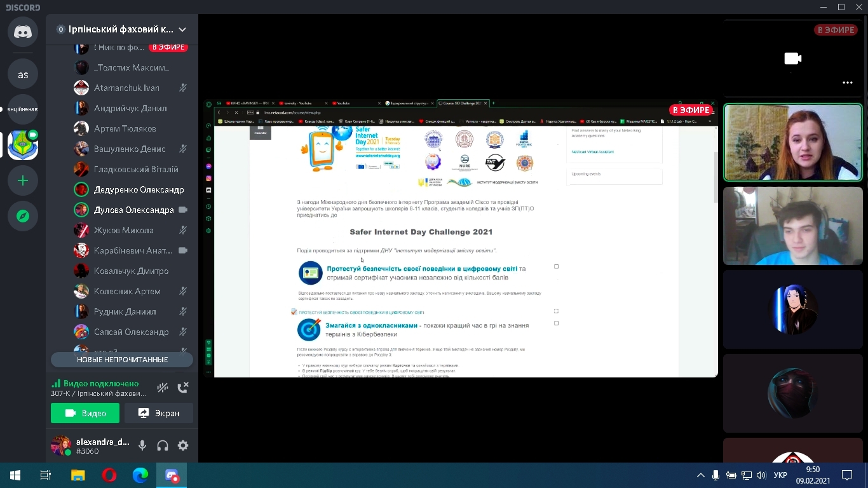Tick the checkbox right of Змагайся з однокласниками

pyautogui.click(x=556, y=323)
